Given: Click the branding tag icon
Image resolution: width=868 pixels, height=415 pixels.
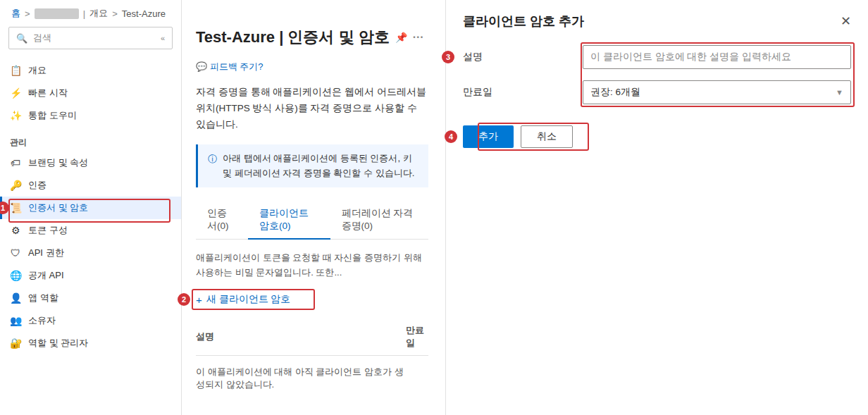Looking at the screenshot, I should coord(15,163).
